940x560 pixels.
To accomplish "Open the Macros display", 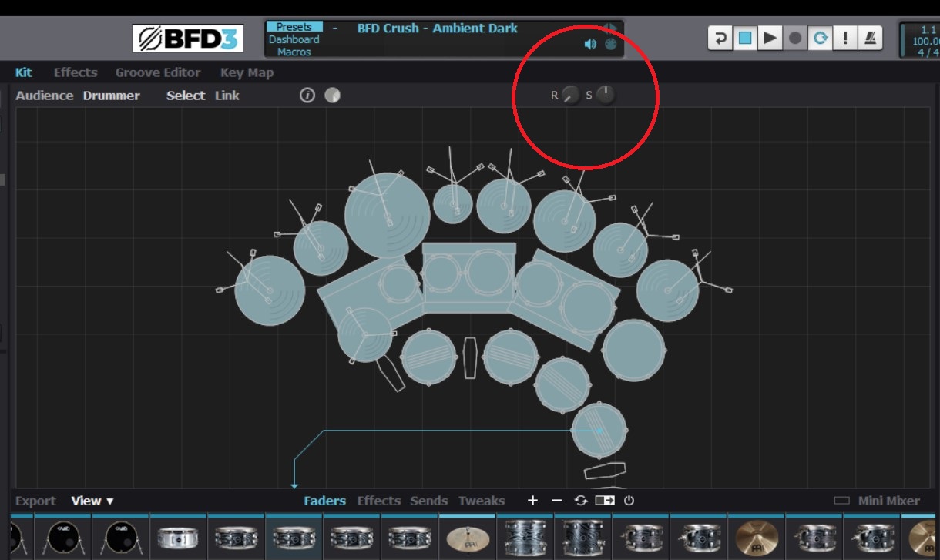I will pos(294,52).
